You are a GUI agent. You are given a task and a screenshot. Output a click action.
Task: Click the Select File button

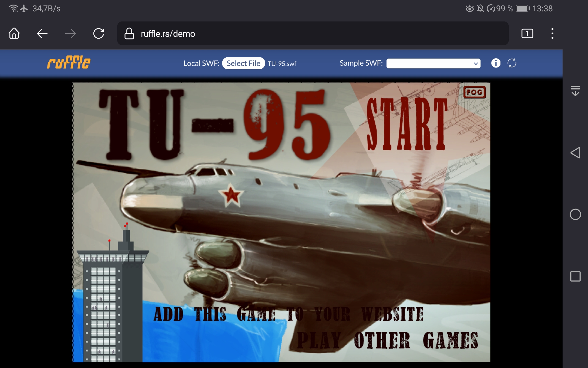coord(243,63)
